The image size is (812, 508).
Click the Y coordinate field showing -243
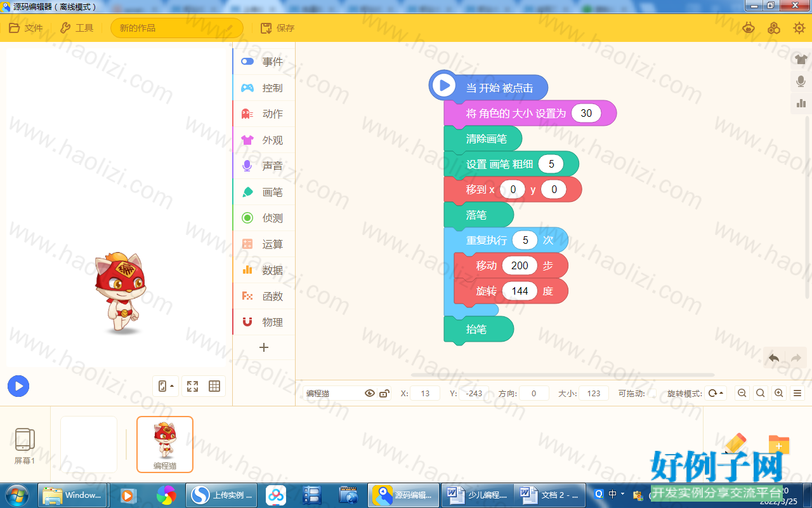pos(474,393)
